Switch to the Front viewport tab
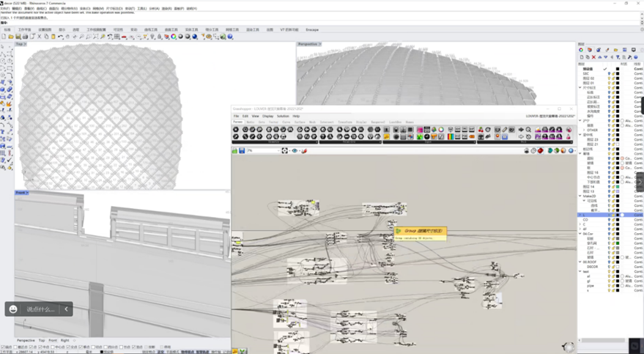Viewport: 644px width, 354px height. 53,340
